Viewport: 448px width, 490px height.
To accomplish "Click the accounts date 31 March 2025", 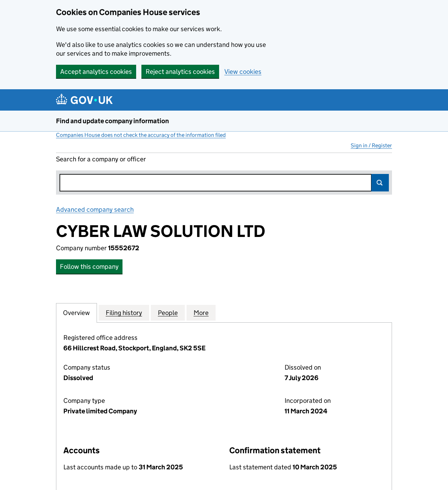I will 161,467.
